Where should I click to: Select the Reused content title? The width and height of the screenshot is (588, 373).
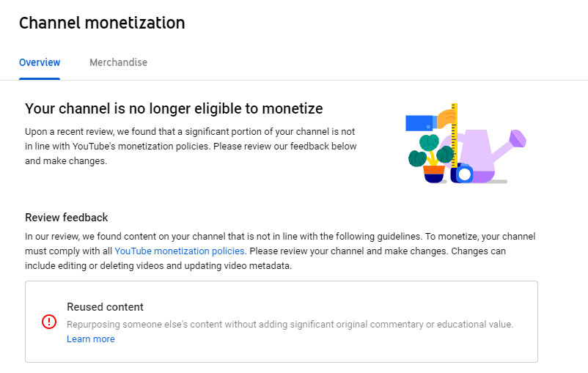[x=105, y=307]
